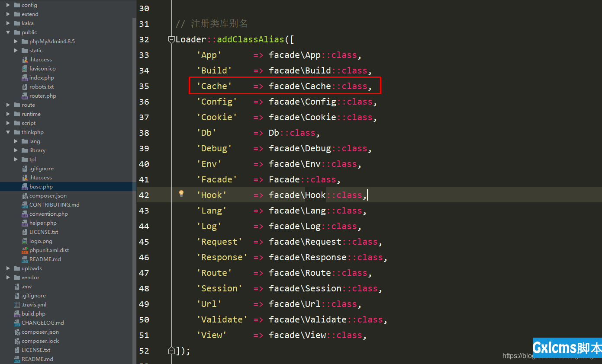Click the tpl folder icon

click(25, 160)
